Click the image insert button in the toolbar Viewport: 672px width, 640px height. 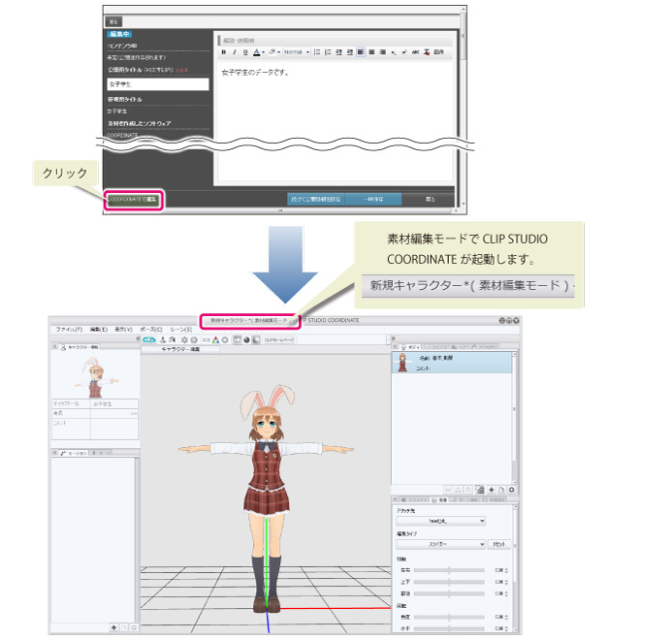pyautogui.click(x=439, y=52)
